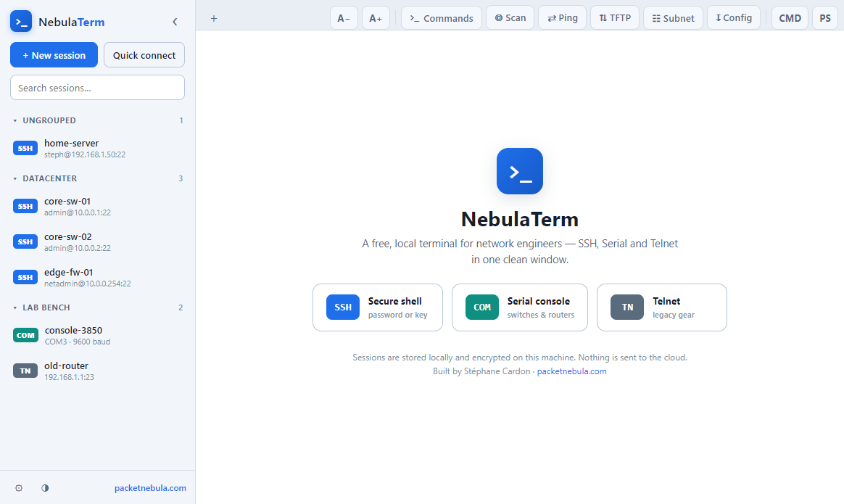Open the Config tool
Screen dimensions: 844x504
734,18
